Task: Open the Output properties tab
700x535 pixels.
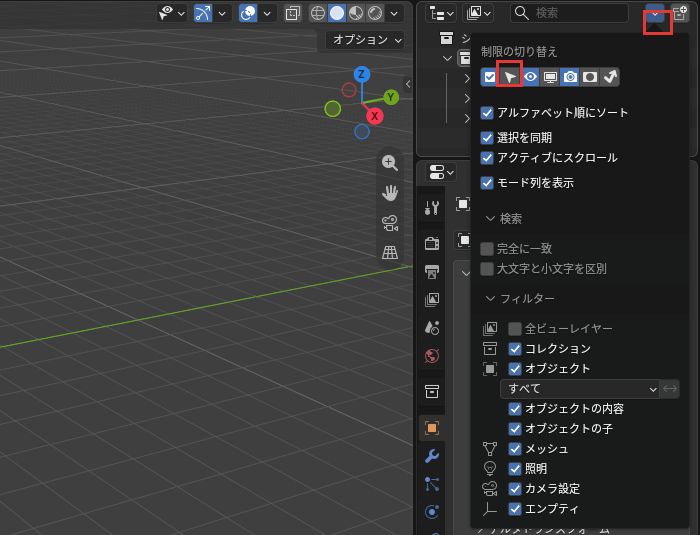Action: [x=432, y=272]
